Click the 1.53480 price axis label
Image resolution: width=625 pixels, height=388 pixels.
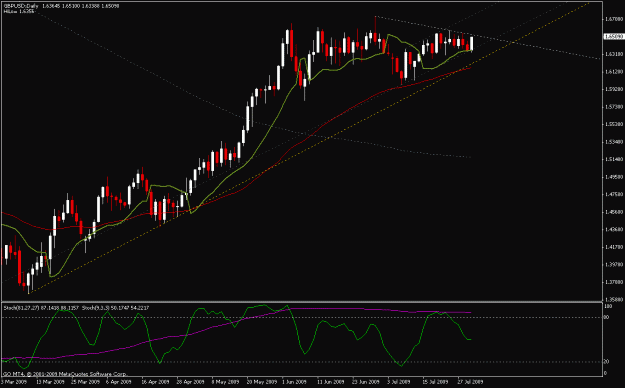tap(614, 142)
